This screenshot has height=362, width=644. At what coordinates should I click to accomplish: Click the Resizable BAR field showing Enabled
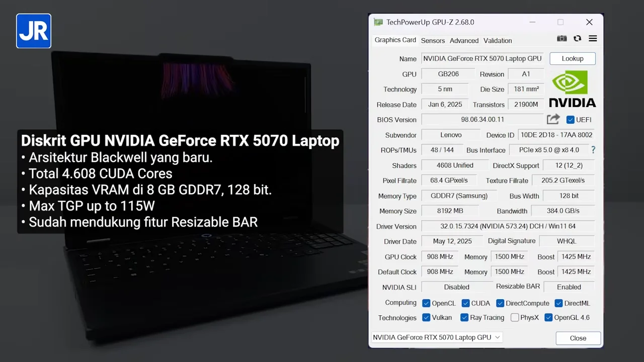pos(569,287)
